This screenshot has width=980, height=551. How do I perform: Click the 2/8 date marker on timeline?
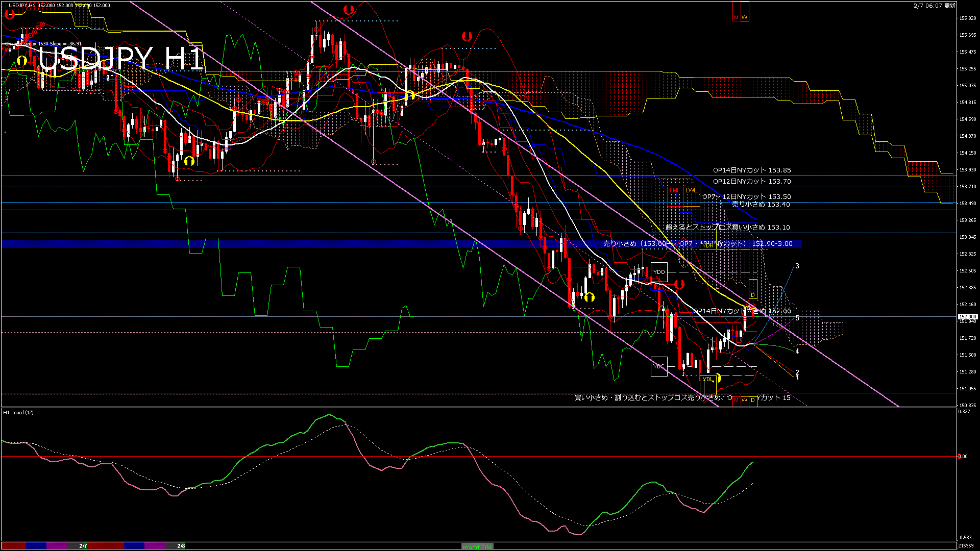pos(181,546)
